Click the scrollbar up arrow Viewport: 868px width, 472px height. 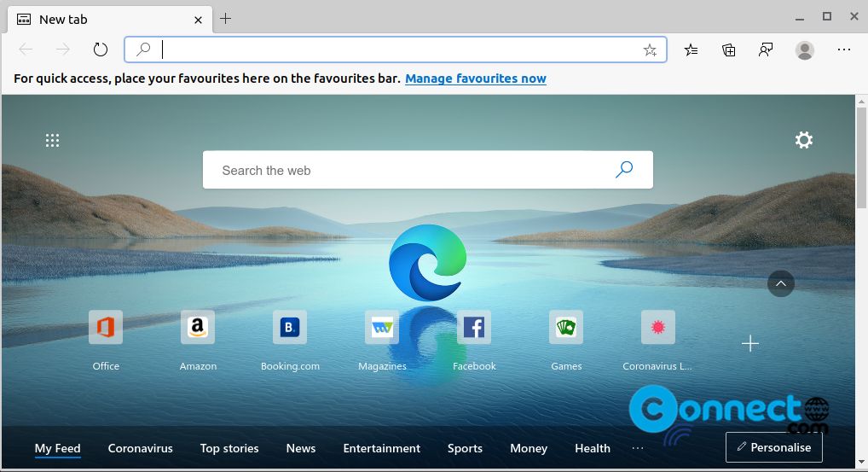[x=861, y=102]
